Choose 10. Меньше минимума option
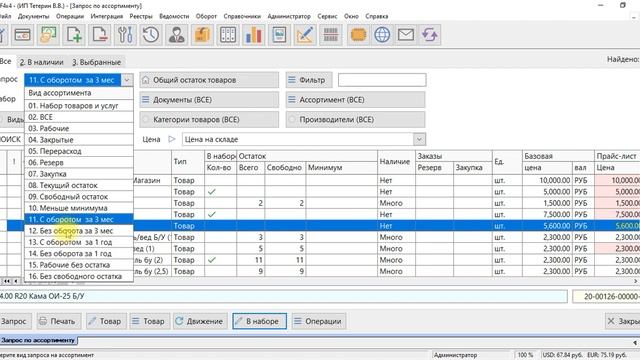The height and width of the screenshot is (360, 640). [x=79, y=208]
